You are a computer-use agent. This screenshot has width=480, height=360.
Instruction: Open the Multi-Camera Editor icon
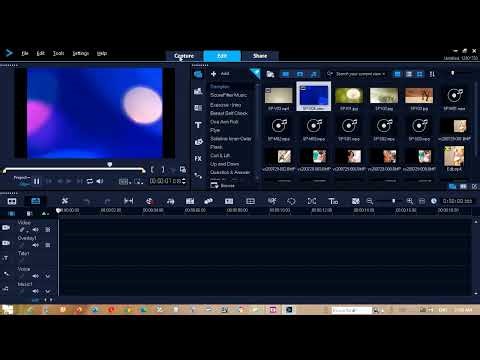click(x=250, y=201)
